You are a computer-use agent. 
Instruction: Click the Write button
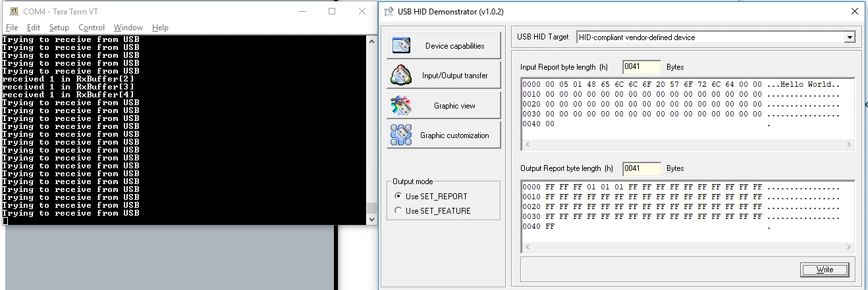825,270
